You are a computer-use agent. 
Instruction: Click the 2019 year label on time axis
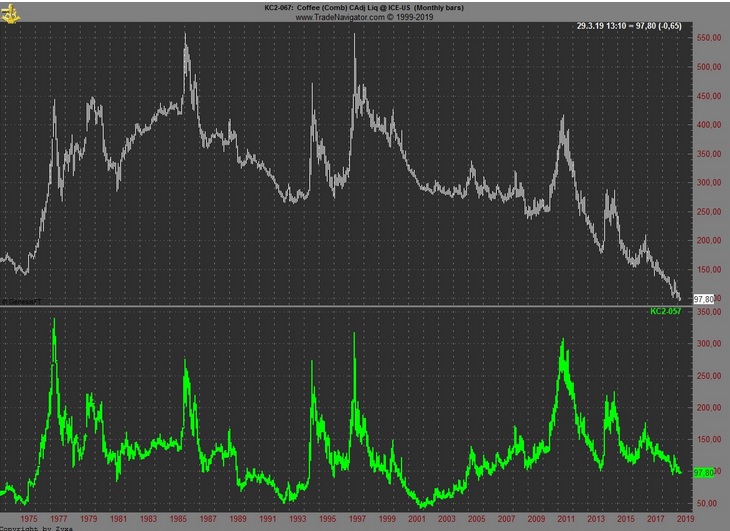(x=685, y=519)
